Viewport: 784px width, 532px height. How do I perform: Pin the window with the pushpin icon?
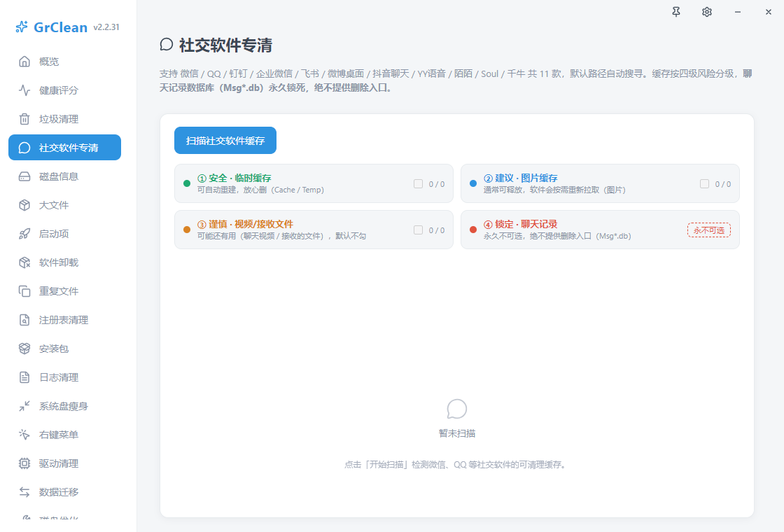pos(676,12)
